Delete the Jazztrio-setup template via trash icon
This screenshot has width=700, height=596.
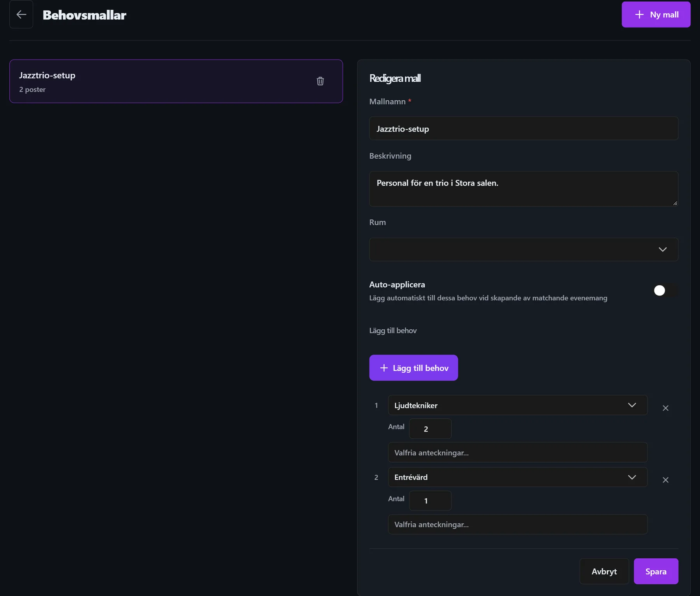(320, 81)
